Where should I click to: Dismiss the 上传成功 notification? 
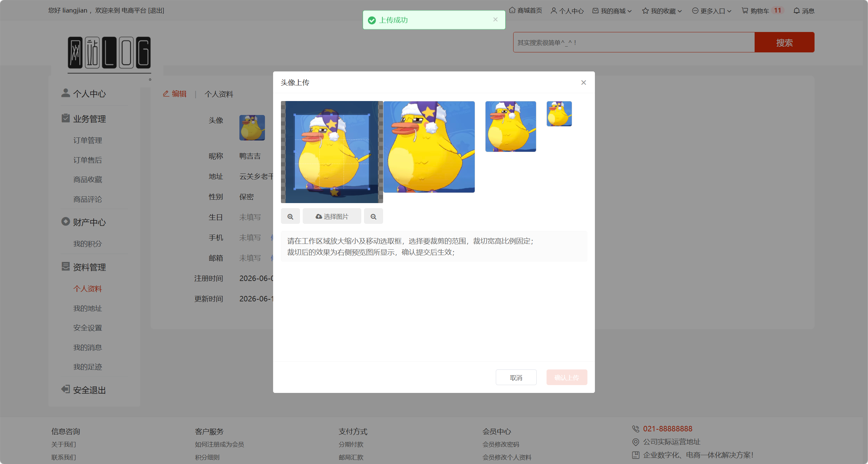495,20
